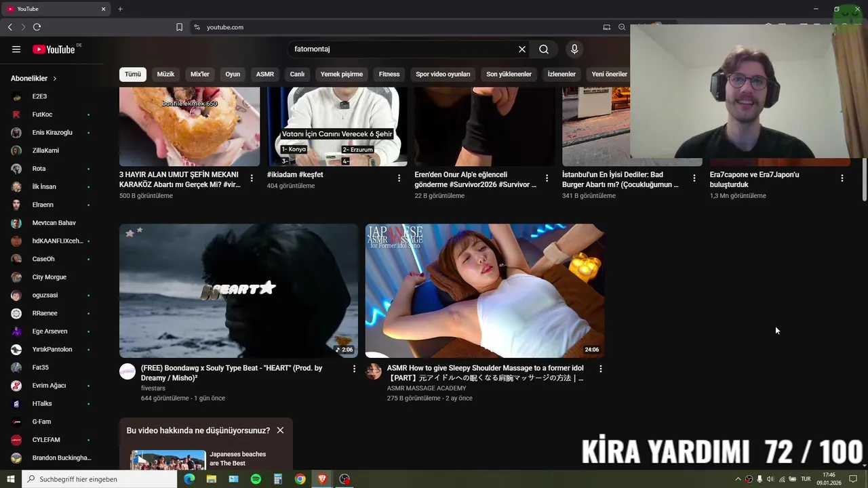The width and height of the screenshot is (868, 488).
Task: Open Brave browser from the taskbar
Action: (x=322, y=479)
